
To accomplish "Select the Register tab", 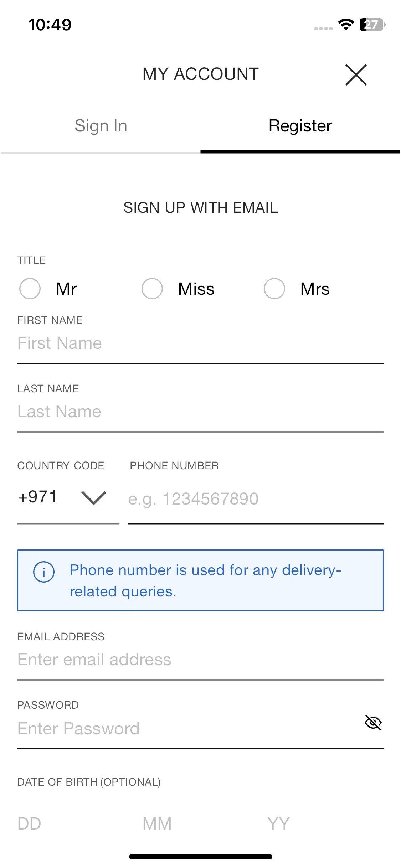I will pos(300,126).
